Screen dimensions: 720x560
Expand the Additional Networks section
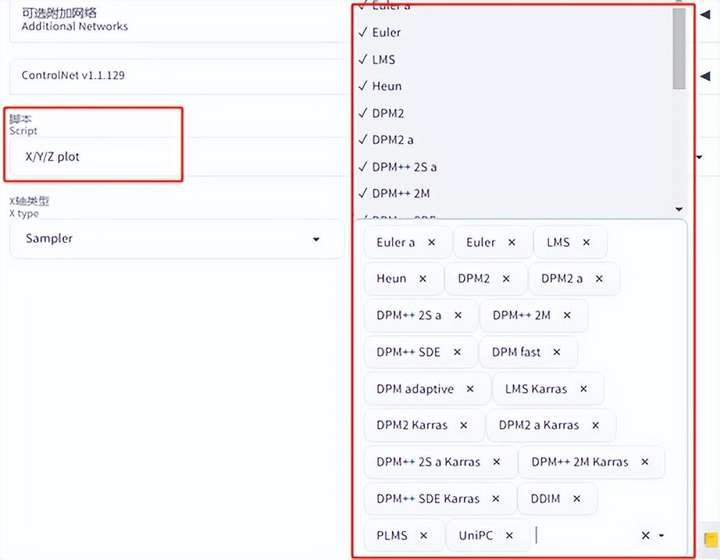[x=706, y=15]
